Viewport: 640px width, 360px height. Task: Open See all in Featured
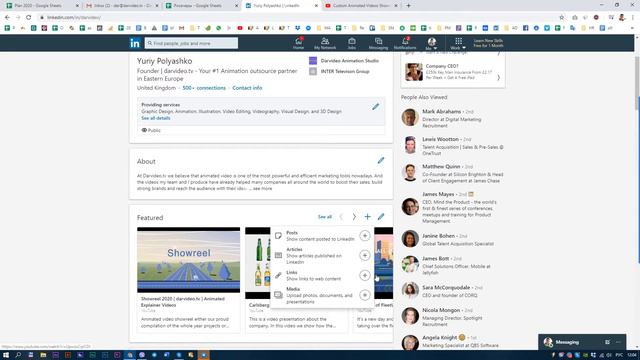[x=325, y=217]
